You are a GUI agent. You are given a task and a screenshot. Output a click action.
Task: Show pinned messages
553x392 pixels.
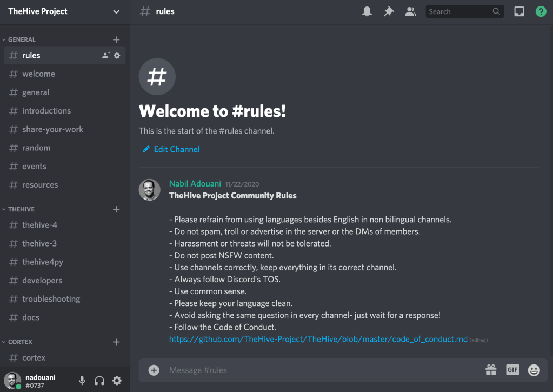389,11
